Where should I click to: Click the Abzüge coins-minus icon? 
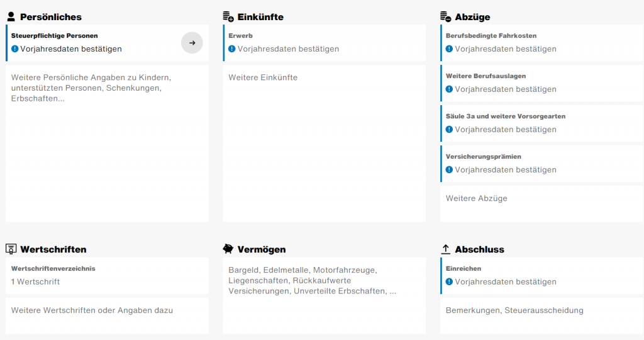(445, 16)
